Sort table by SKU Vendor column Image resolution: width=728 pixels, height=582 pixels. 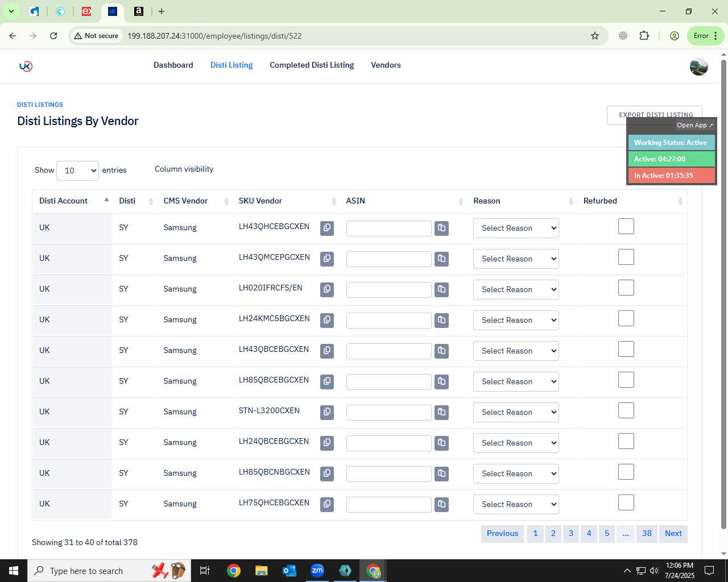[x=286, y=201]
